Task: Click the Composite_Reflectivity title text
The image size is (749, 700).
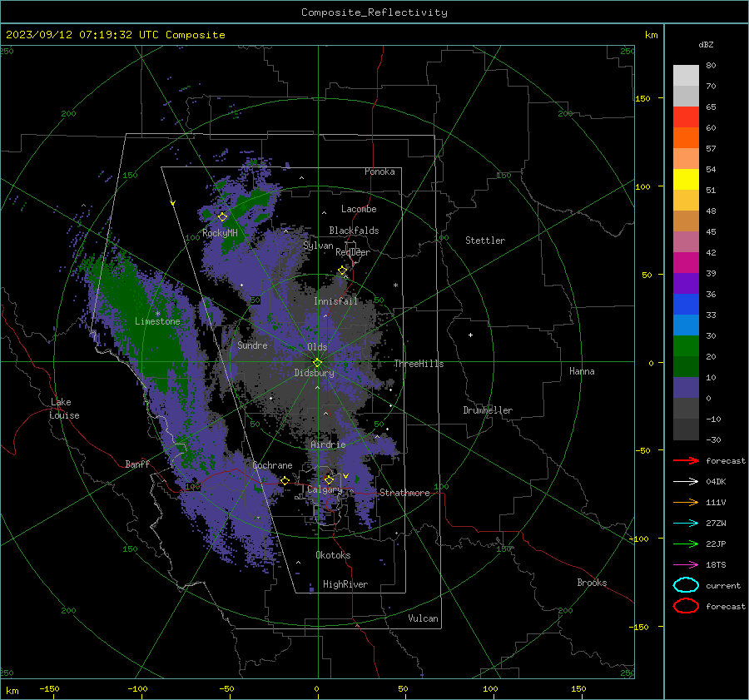Action: coord(374,12)
